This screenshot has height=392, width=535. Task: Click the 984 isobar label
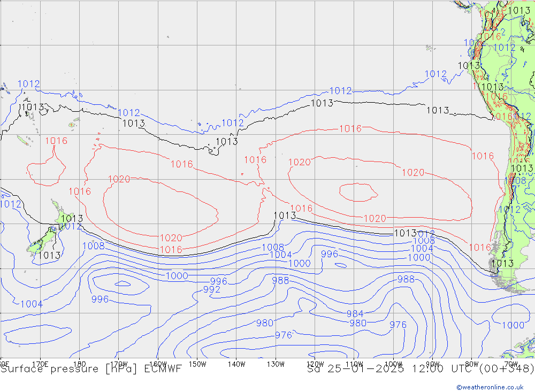coord(355,314)
